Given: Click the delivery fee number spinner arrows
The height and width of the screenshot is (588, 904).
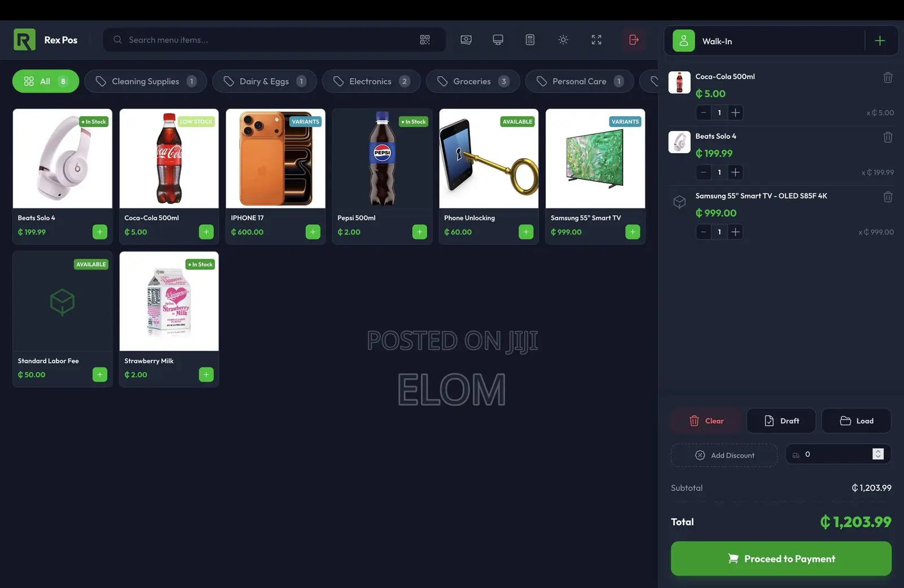Looking at the screenshot, I should 878,454.
